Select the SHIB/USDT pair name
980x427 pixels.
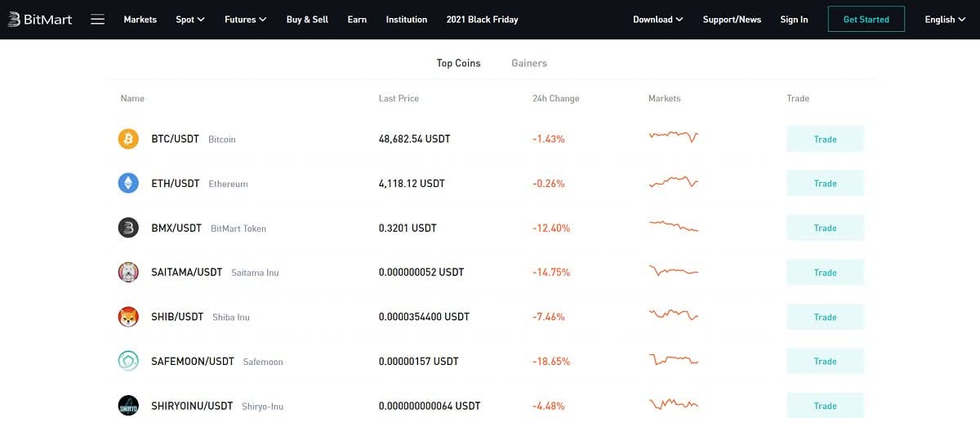(x=177, y=317)
